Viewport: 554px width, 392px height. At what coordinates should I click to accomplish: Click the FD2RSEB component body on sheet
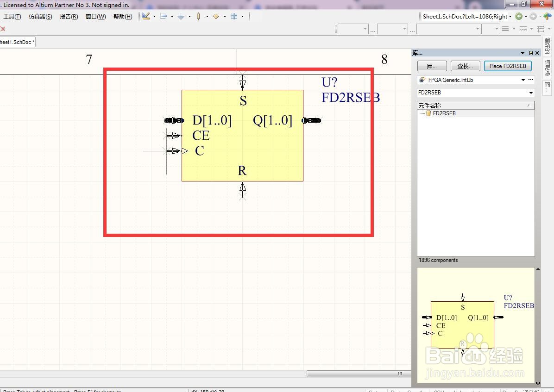pyautogui.click(x=242, y=136)
